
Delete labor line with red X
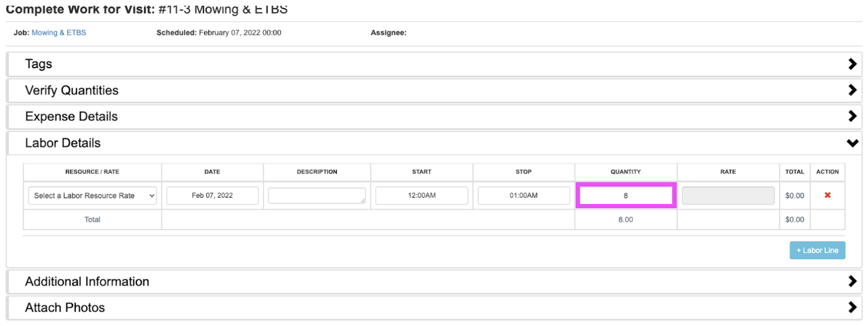tap(827, 195)
